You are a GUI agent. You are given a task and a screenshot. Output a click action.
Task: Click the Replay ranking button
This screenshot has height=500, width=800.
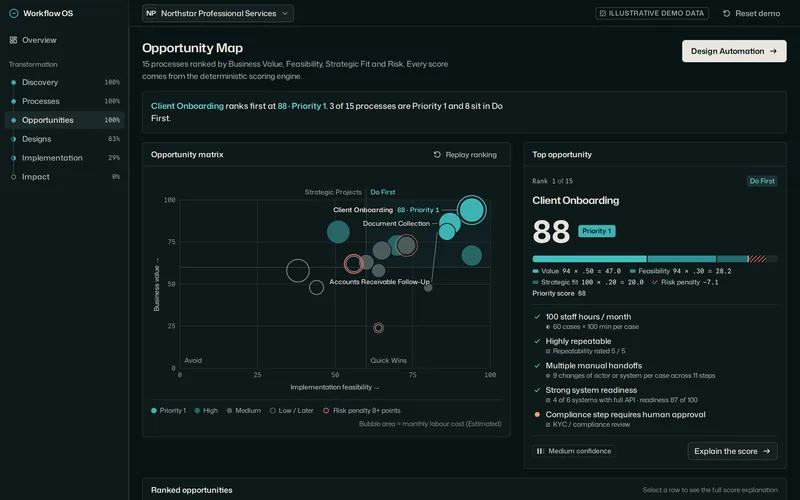coord(465,155)
